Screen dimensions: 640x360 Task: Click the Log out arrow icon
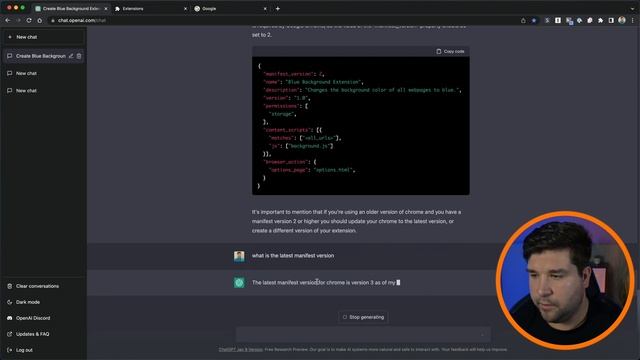(9, 350)
